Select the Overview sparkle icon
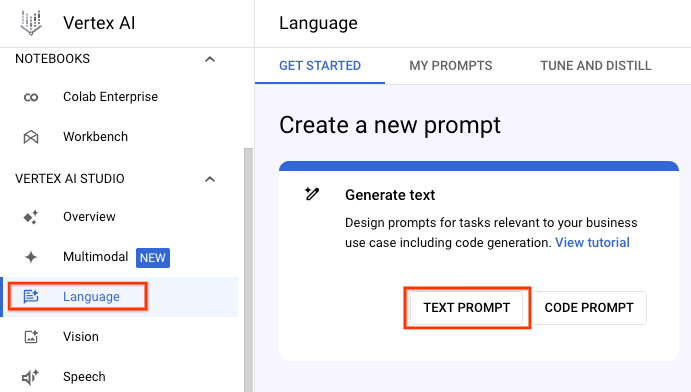 31,217
